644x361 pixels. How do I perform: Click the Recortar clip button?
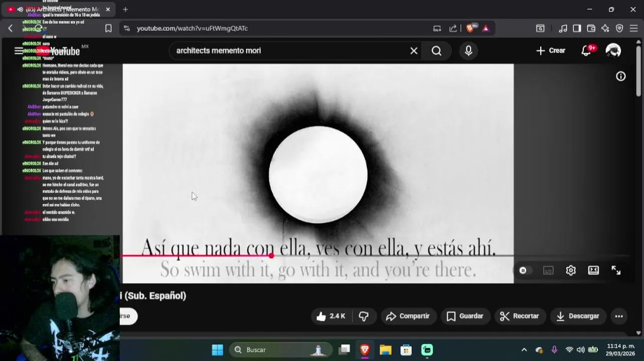tap(520, 316)
